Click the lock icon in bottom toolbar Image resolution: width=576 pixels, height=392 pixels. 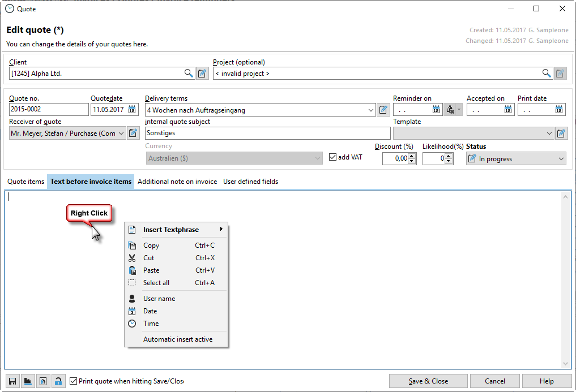pyautogui.click(x=58, y=381)
